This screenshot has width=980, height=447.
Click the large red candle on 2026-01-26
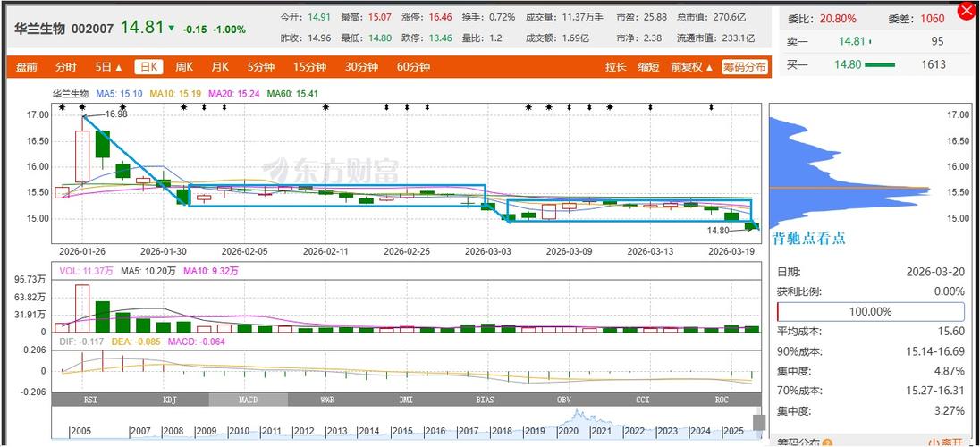[x=82, y=156]
